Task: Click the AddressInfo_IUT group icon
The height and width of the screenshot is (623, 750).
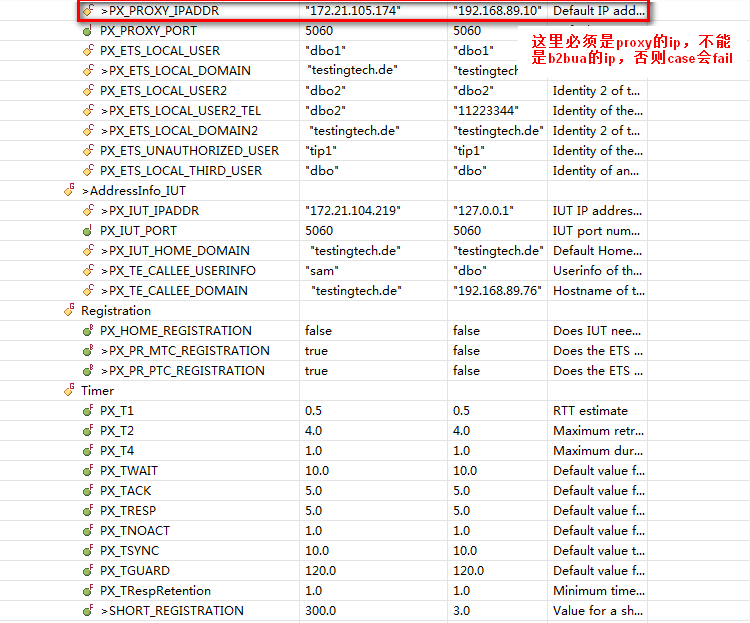Action: click(69, 190)
